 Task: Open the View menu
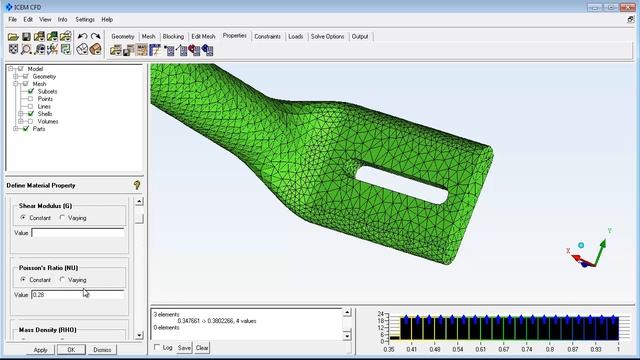(x=45, y=19)
